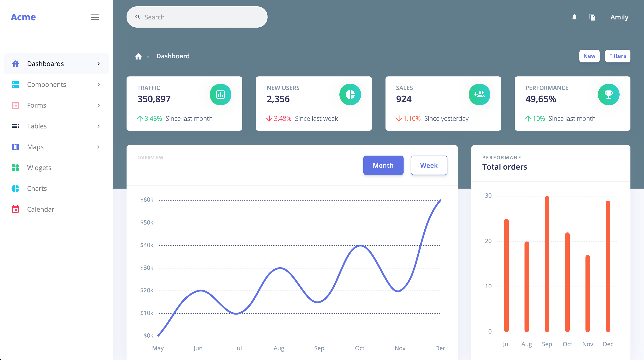Click the New button
The image size is (644, 360).
(590, 56)
